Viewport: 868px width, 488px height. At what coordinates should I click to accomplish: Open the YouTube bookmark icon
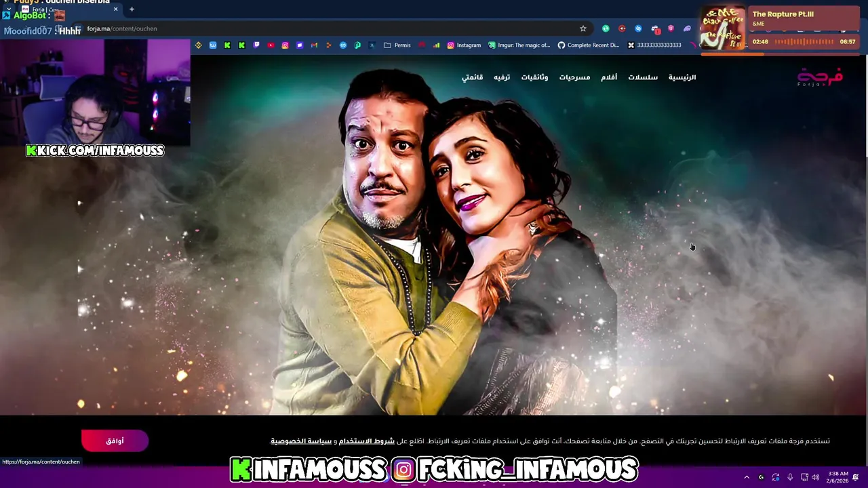pyautogui.click(x=271, y=45)
